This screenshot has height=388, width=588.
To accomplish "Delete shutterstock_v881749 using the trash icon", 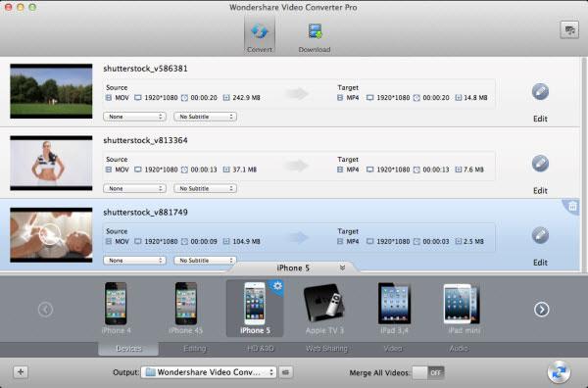I will [572, 206].
